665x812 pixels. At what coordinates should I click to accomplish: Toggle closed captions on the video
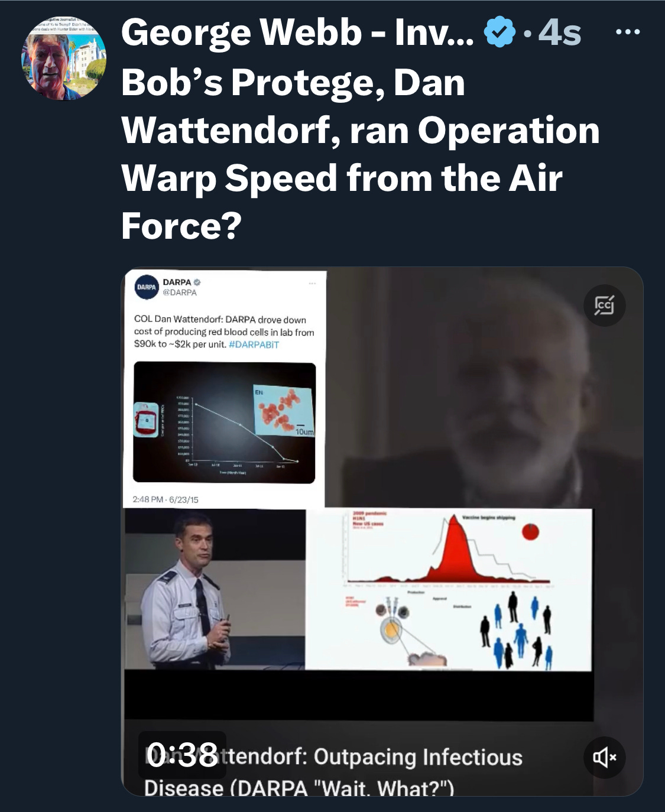click(604, 306)
